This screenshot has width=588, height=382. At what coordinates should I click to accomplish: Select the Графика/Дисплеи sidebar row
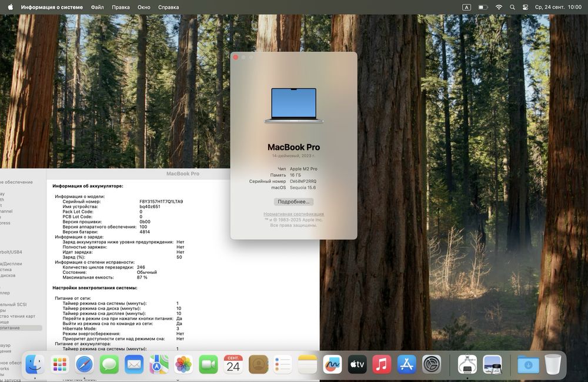coord(21,263)
